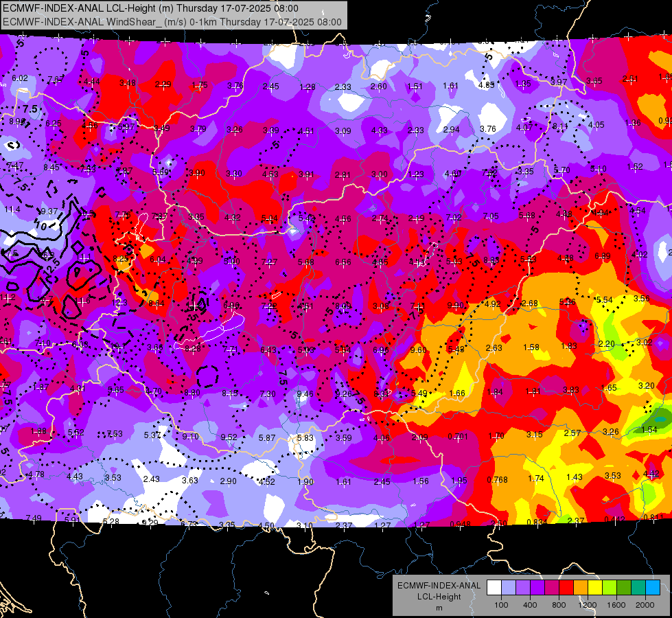Click the grid value 8.11
The height and width of the screenshot is (618, 672).
pyautogui.click(x=560, y=126)
